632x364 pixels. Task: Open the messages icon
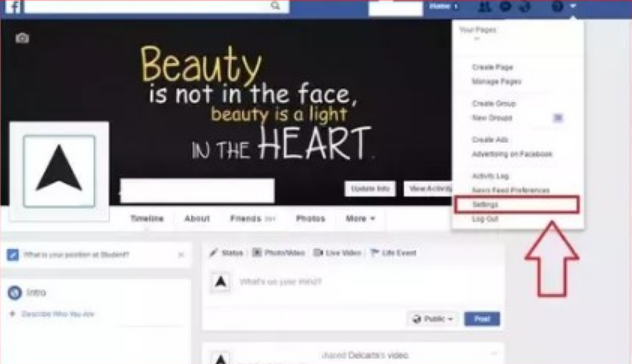coord(505,6)
